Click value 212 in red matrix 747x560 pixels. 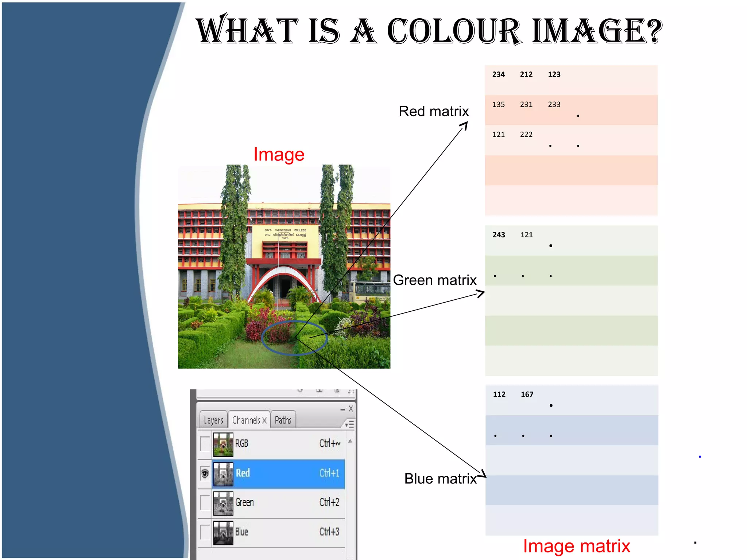pyautogui.click(x=526, y=74)
